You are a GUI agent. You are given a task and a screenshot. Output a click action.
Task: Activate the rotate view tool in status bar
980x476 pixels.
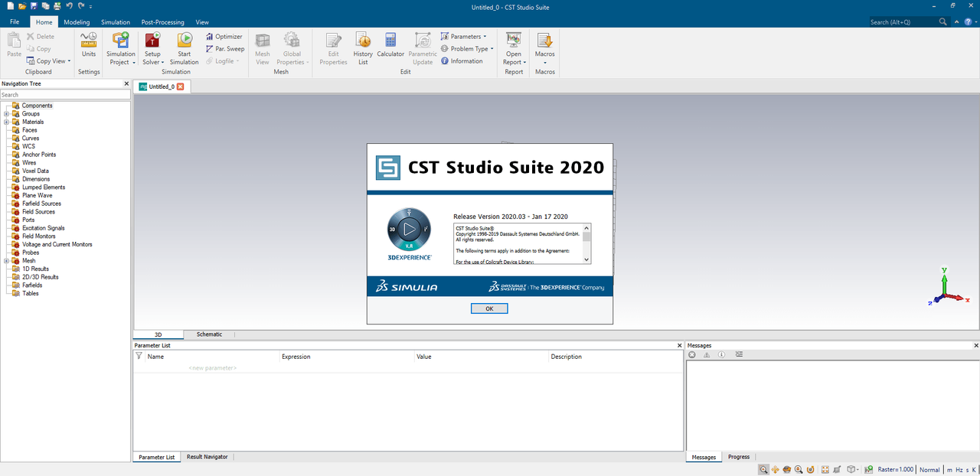tap(786, 469)
